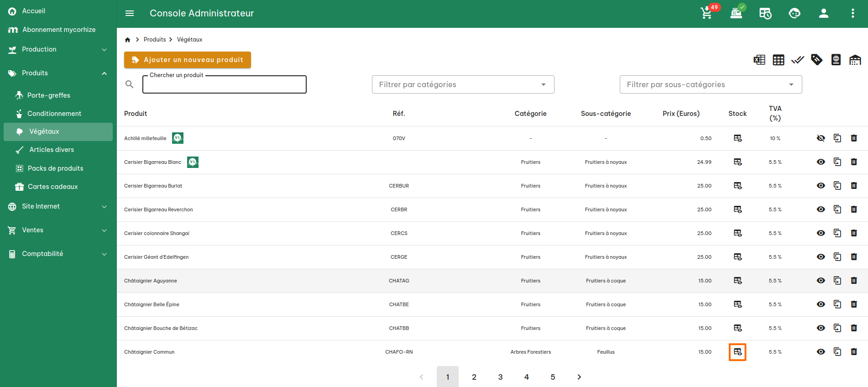Image resolution: width=868 pixels, height=387 pixels.
Task: Open Porte-greffes in the sidebar
Action: pos(49,95)
